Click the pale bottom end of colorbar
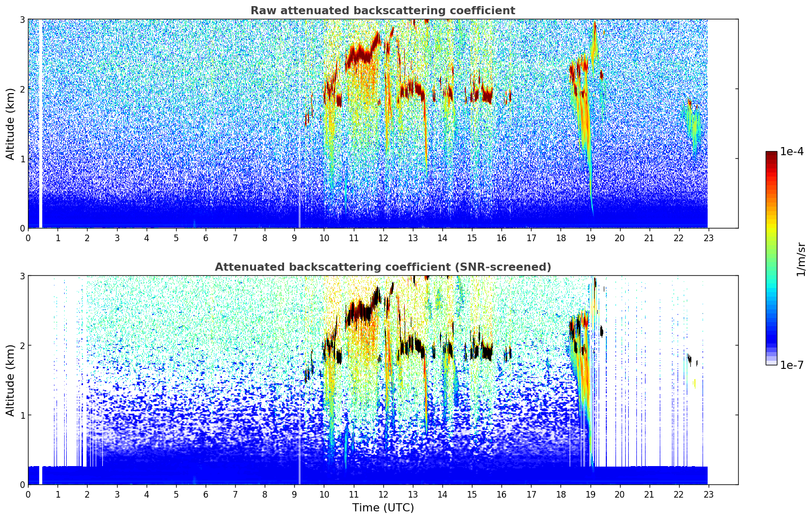The height and width of the screenshot is (519, 812). coord(771,362)
